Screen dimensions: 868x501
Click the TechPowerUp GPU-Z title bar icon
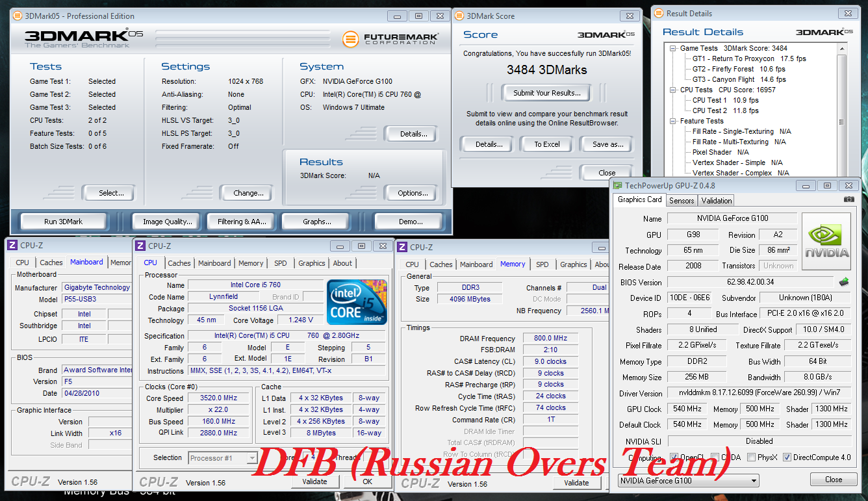618,186
